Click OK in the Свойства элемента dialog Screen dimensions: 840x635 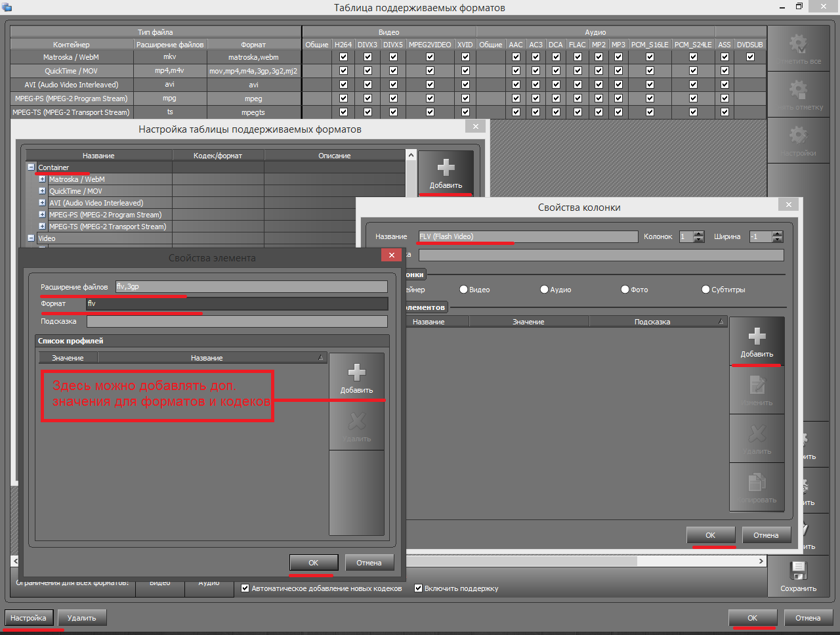[314, 563]
